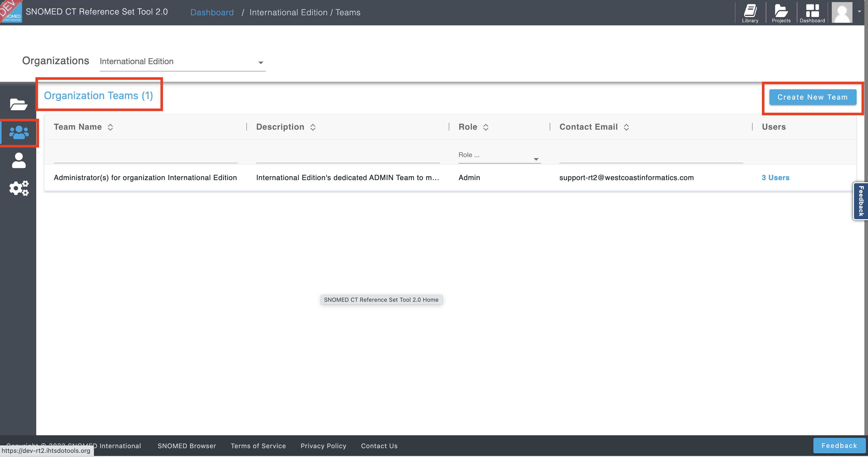Open the single-user members sidebar icon
The image size is (868, 457).
click(19, 160)
